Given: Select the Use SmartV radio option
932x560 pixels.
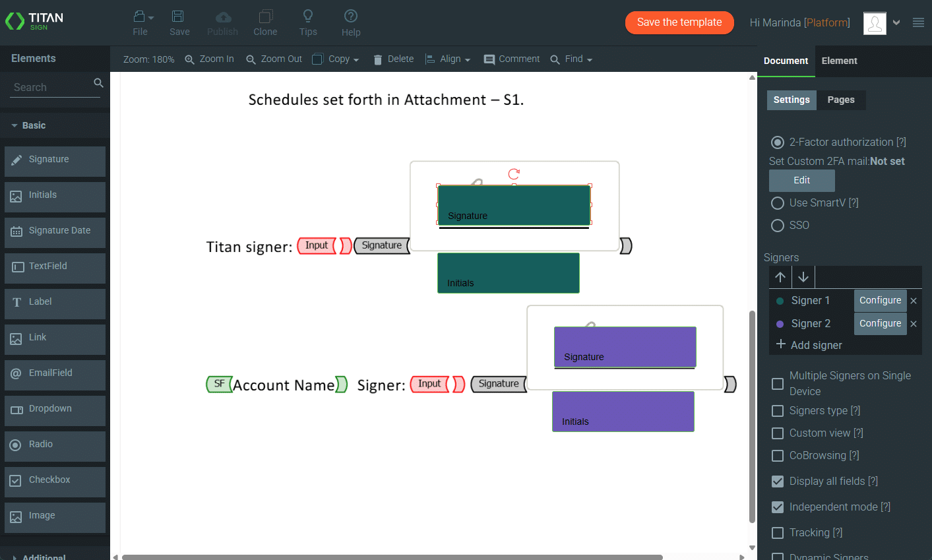Looking at the screenshot, I should (x=778, y=203).
